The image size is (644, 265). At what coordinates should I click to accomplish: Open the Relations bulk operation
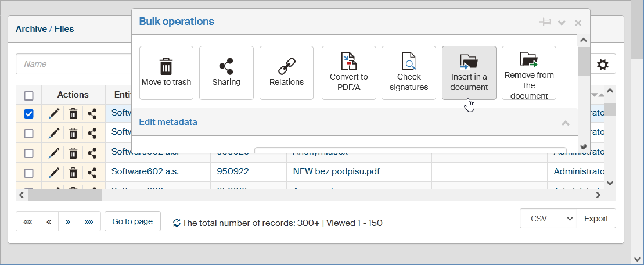286,73
